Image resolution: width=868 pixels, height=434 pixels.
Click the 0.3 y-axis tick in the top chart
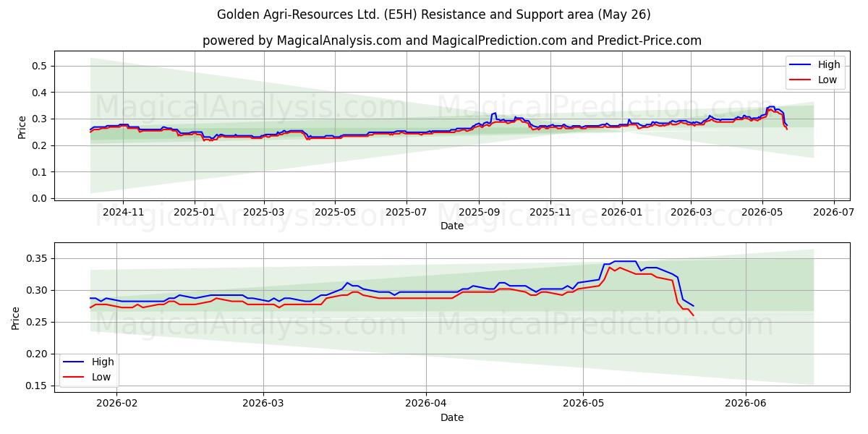tap(41, 119)
